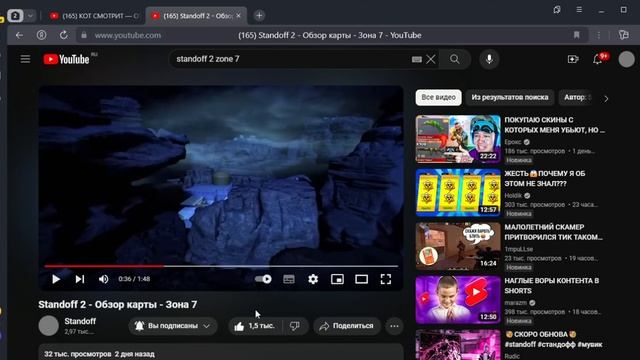This screenshot has height=360, width=640.
Task: Play the Zone 7 video
Action: pos(56,279)
